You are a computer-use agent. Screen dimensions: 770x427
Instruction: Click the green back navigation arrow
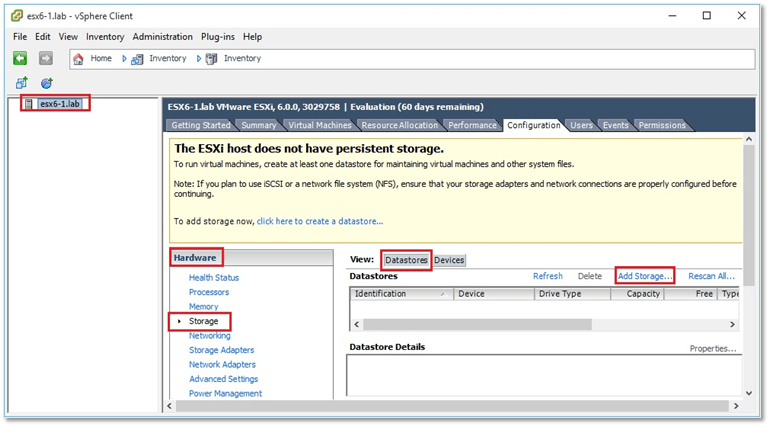[x=20, y=58]
